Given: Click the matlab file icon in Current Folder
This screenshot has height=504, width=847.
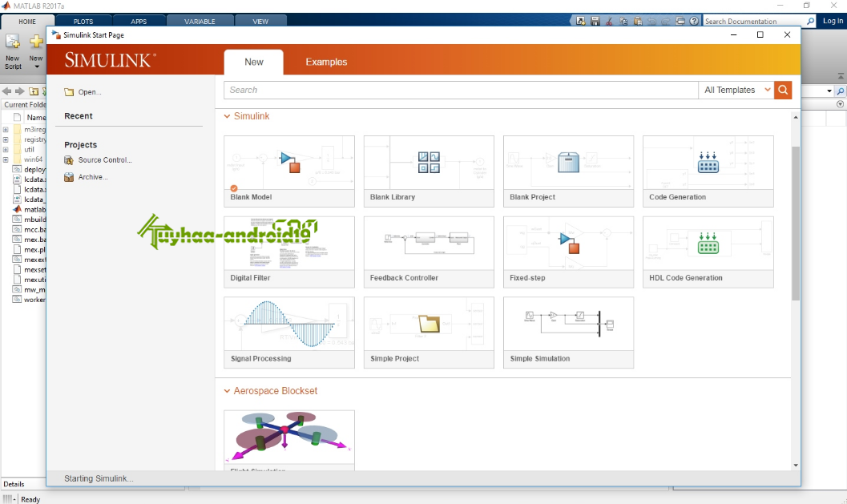Looking at the screenshot, I should pos(18,209).
